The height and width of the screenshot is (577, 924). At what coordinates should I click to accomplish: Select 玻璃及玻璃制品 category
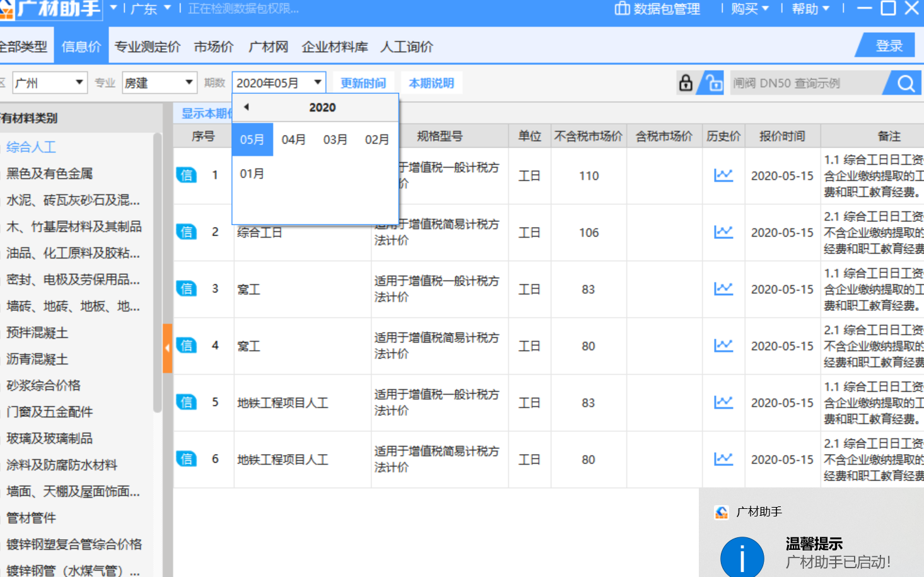tap(50, 438)
